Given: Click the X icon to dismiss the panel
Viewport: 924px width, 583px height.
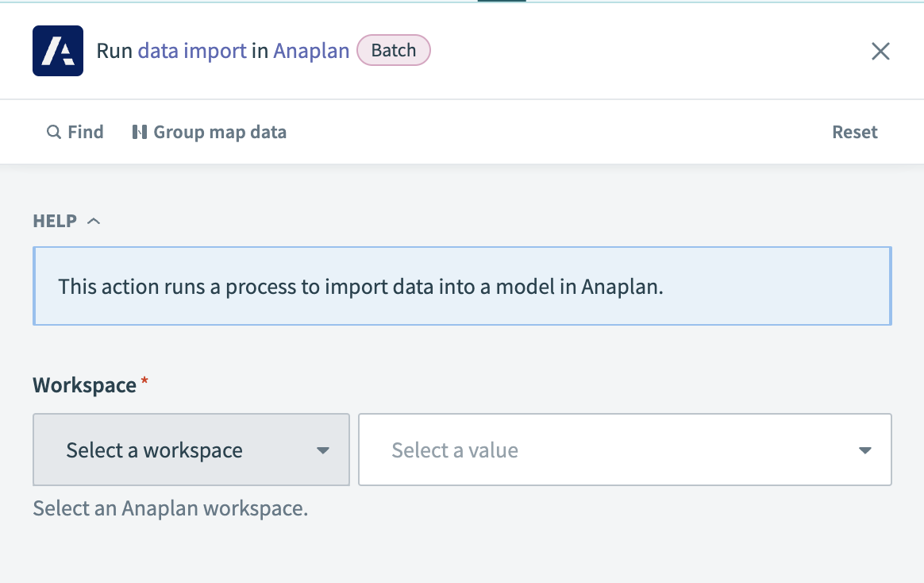Looking at the screenshot, I should pos(880,50).
